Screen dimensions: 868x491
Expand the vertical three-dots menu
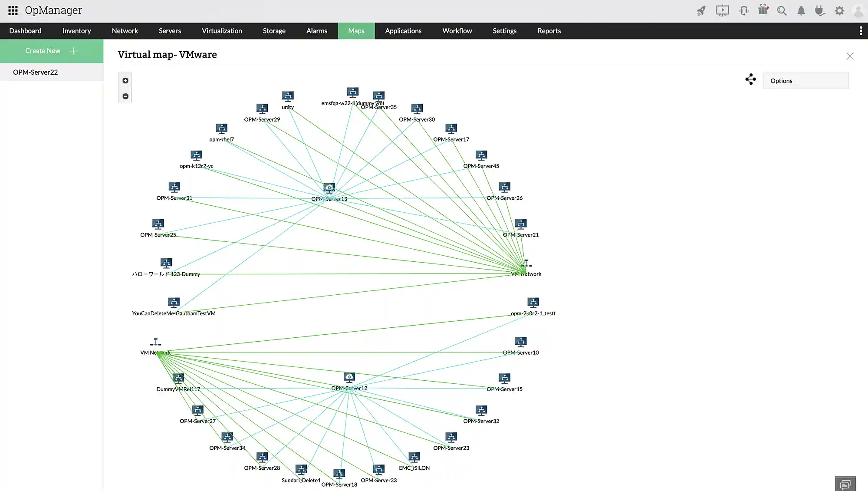(861, 31)
